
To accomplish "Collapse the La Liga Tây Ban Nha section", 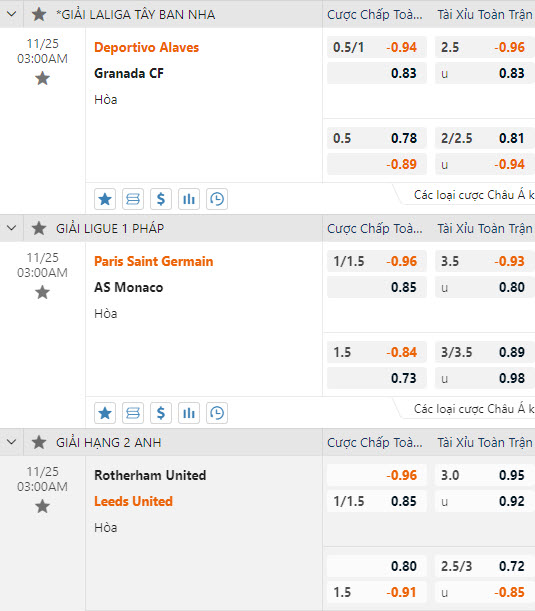I will pos(12,14).
